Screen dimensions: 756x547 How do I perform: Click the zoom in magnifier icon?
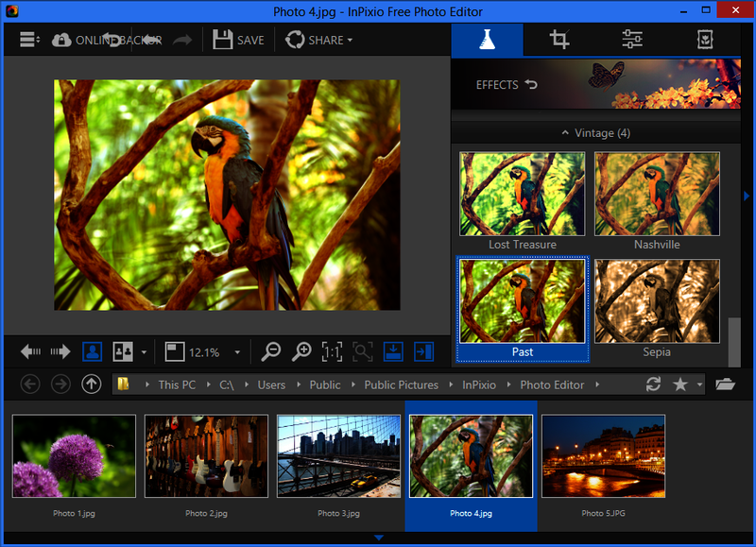(x=301, y=351)
